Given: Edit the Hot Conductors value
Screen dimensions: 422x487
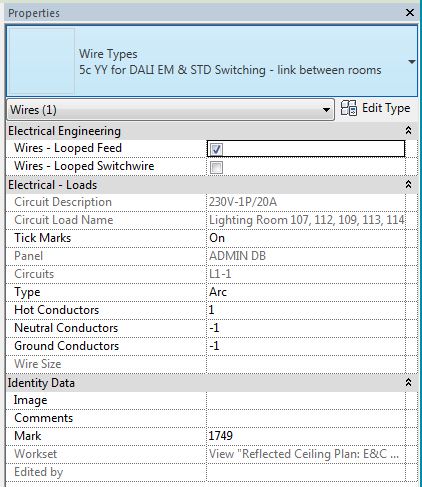Looking at the screenshot, I should pos(306,310).
